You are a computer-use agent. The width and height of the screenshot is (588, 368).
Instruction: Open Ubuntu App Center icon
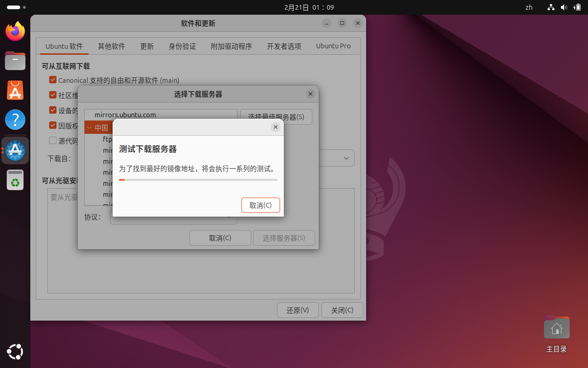tap(15, 91)
